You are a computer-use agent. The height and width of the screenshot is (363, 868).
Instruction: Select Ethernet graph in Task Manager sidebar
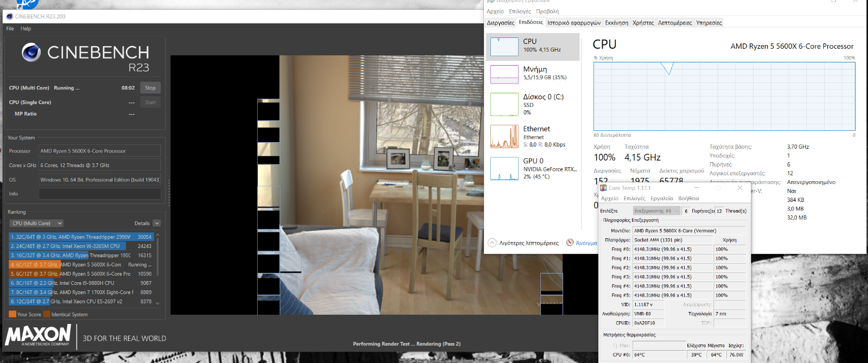tap(505, 136)
